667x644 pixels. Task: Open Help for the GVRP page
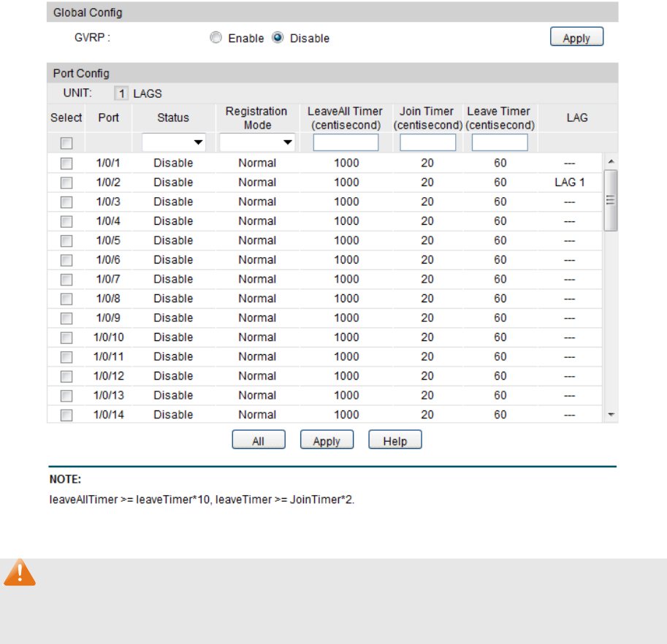395,440
